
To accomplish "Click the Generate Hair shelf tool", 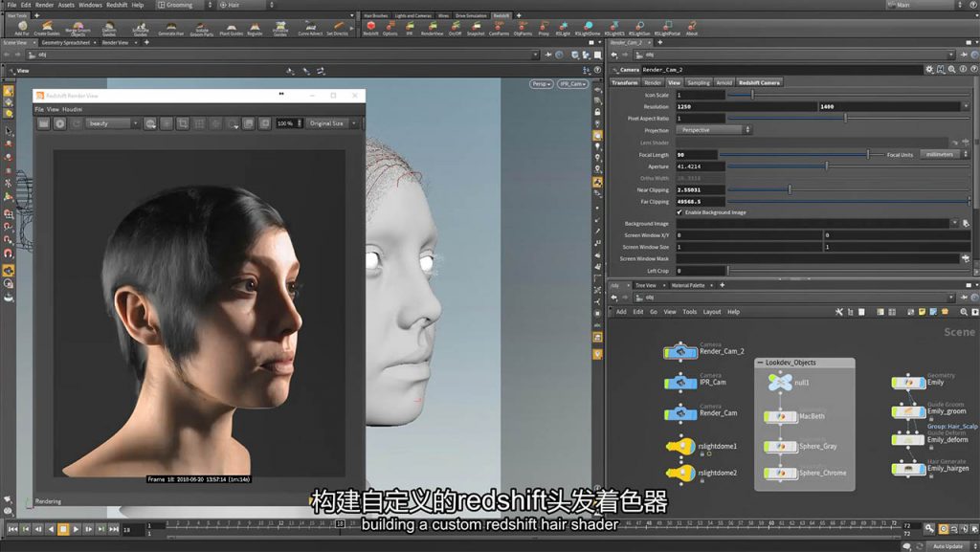I will click(x=170, y=28).
